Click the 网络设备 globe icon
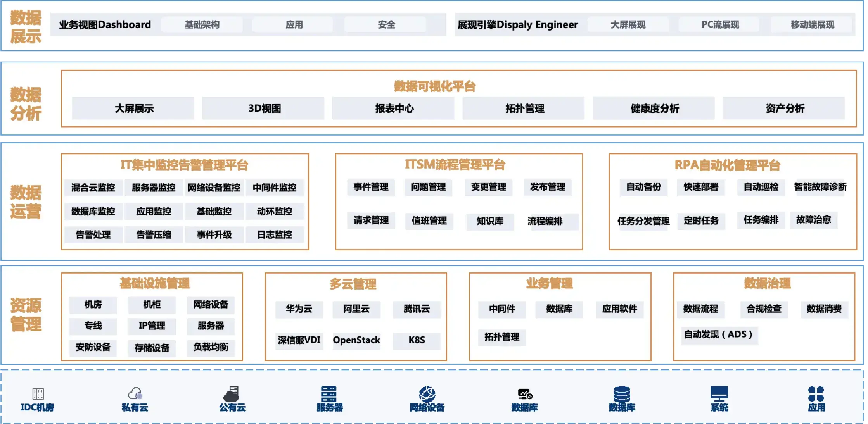 point(427,394)
